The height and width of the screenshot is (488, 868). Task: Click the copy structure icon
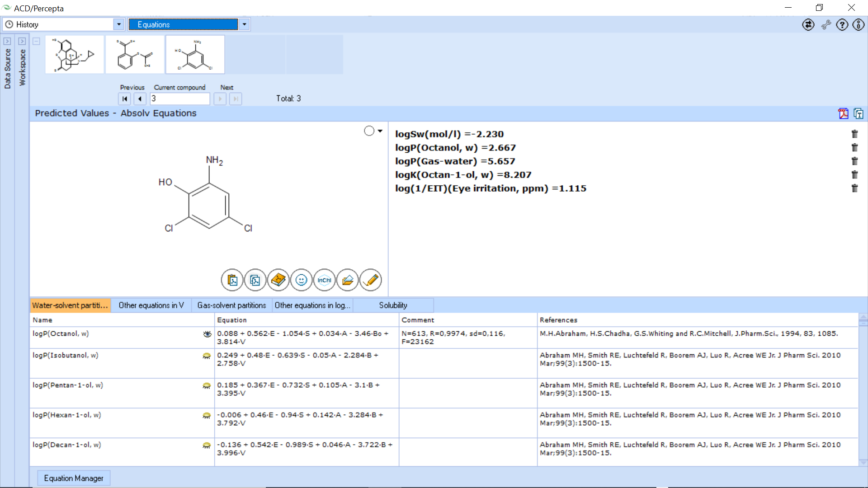point(255,280)
